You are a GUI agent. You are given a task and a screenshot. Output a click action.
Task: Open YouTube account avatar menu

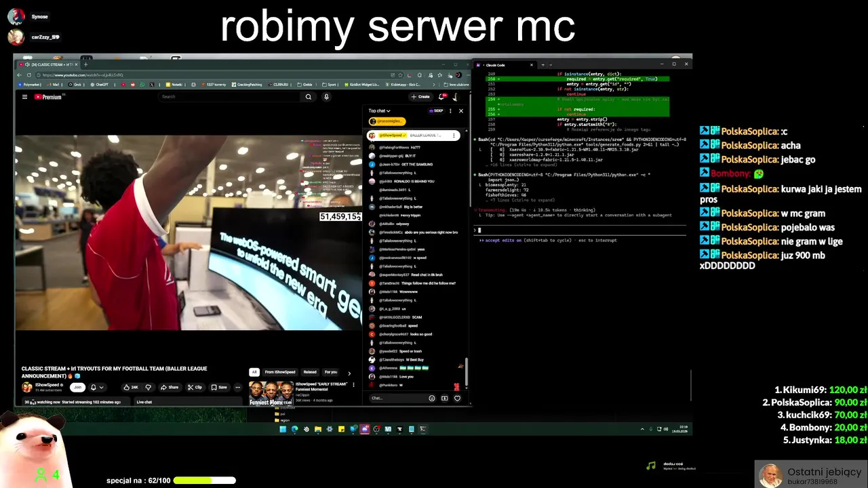[x=456, y=97]
